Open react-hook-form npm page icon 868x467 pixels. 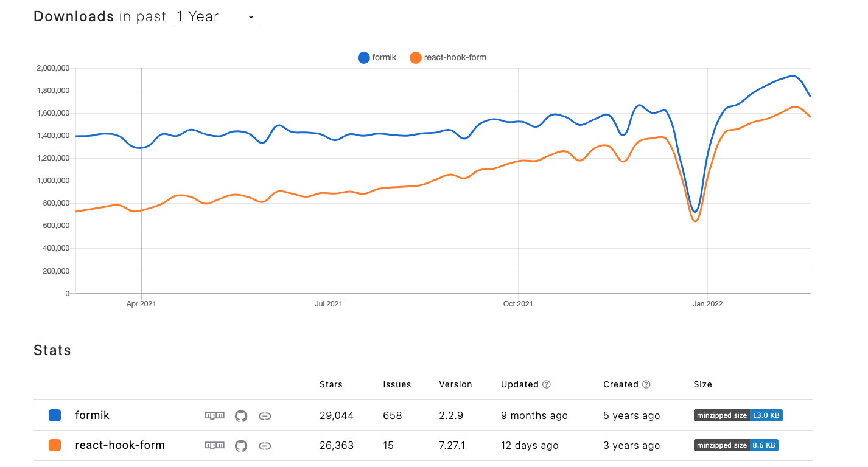click(x=214, y=445)
